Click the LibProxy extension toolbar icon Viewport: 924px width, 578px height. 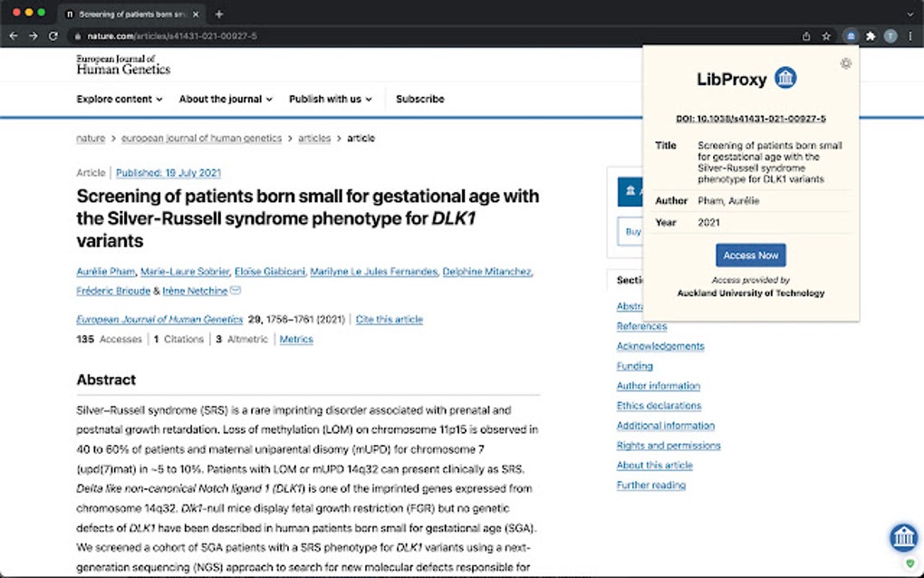click(x=851, y=36)
